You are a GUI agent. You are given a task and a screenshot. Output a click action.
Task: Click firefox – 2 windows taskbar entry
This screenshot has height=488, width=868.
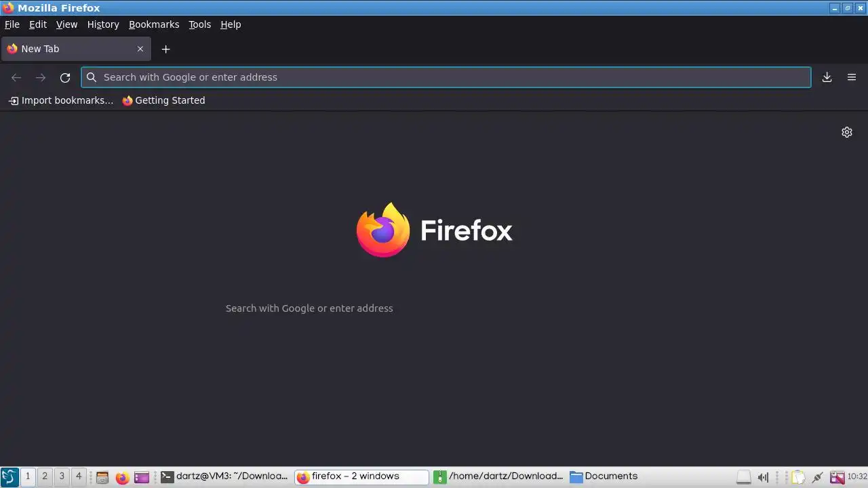pos(361,476)
